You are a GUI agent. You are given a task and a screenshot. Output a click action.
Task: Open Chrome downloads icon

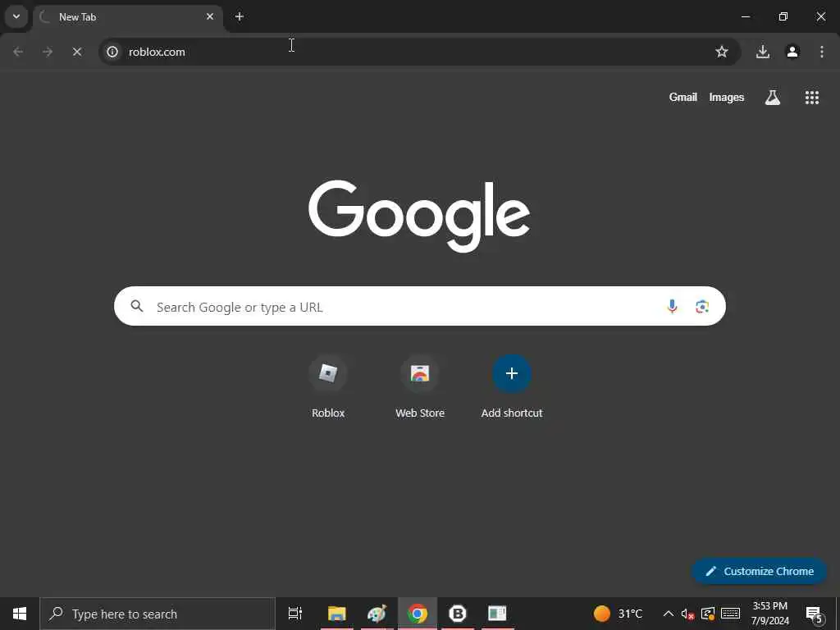click(x=763, y=52)
